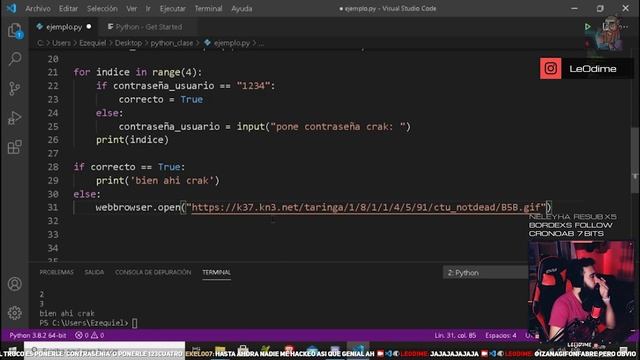The height and width of the screenshot is (360, 640).
Task: Open Editar menu
Action: pyautogui.click(x=68, y=9)
